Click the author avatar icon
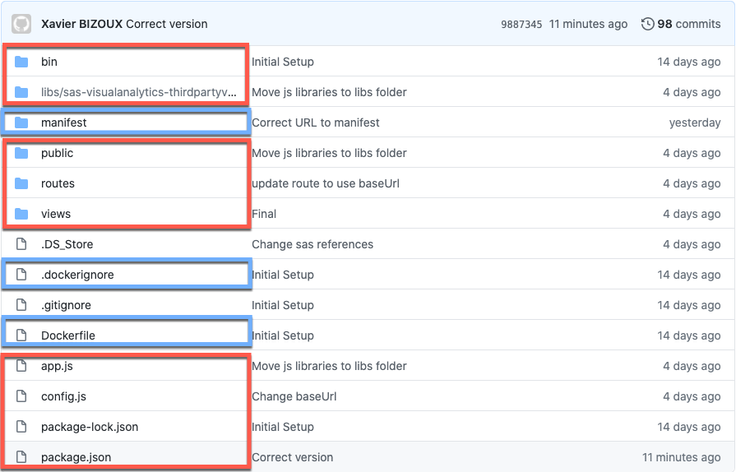 [21, 23]
